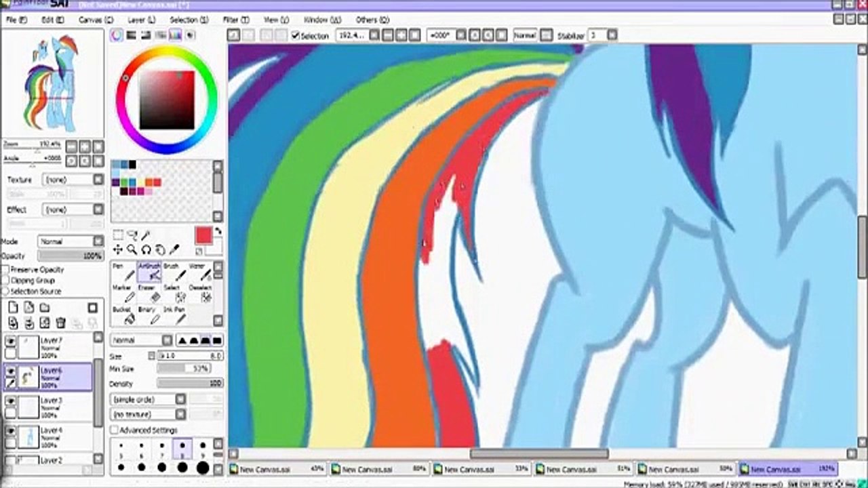Select the Eyedropper color picker tool

click(174, 249)
